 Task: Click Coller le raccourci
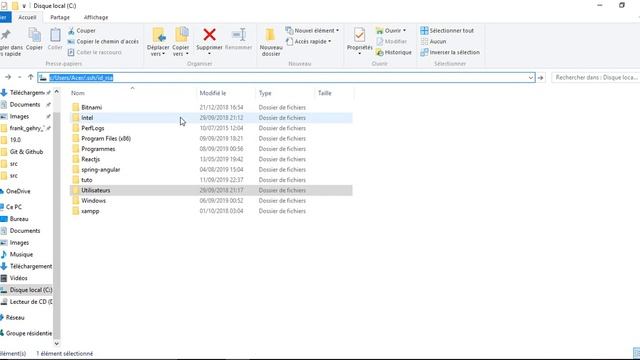95,52
